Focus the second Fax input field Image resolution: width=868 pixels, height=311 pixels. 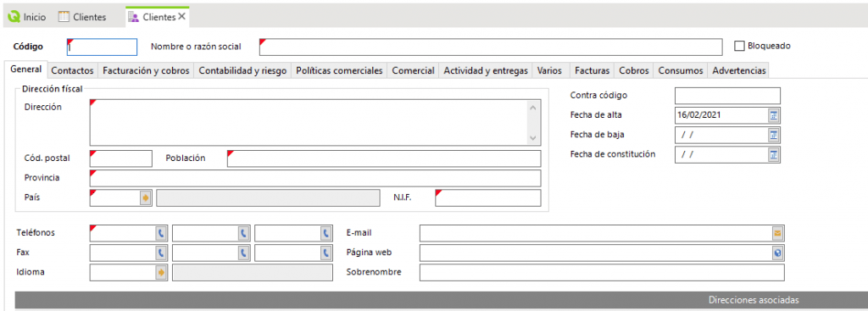[205, 253]
